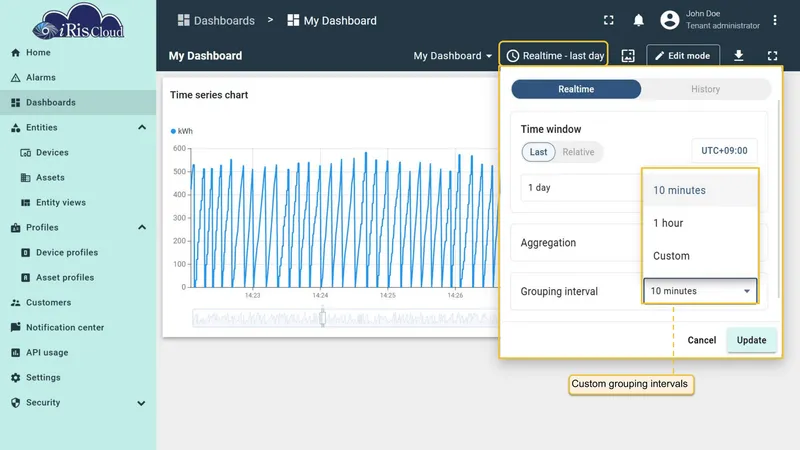Collapse the Profiles section chevron
Screen dimensions: 800x450
pyautogui.click(x=142, y=228)
